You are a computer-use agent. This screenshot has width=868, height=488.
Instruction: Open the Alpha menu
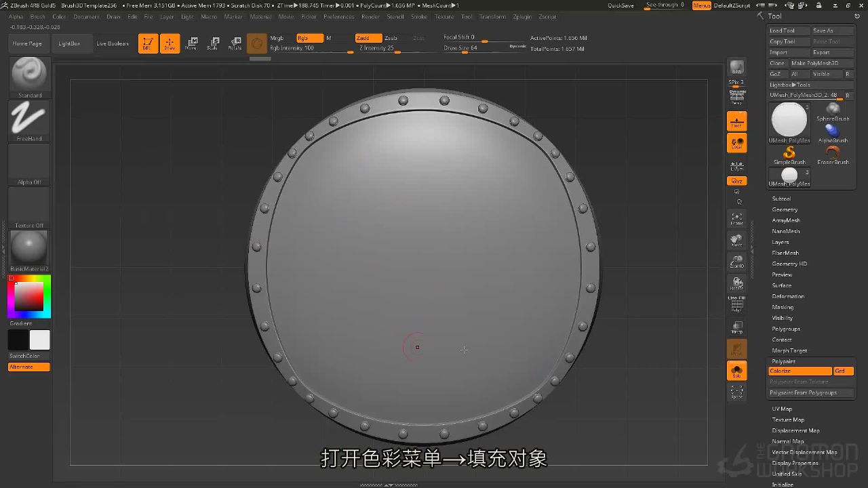[x=16, y=16]
